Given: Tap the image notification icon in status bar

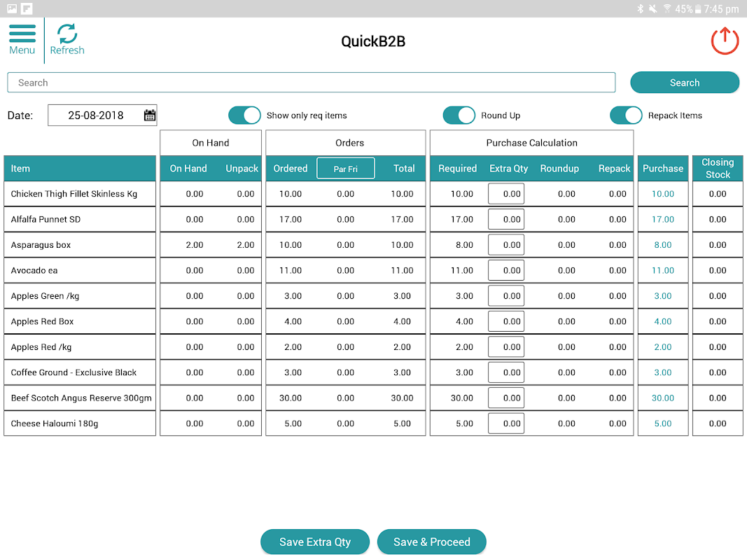Looking at the screenshot, I should click(x=12, y=8).
